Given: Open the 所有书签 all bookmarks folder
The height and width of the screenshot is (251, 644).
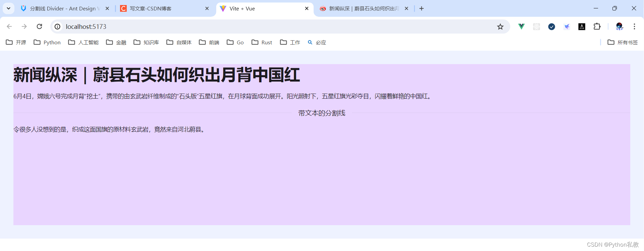Looking at the screenshot, I should 623,42.
